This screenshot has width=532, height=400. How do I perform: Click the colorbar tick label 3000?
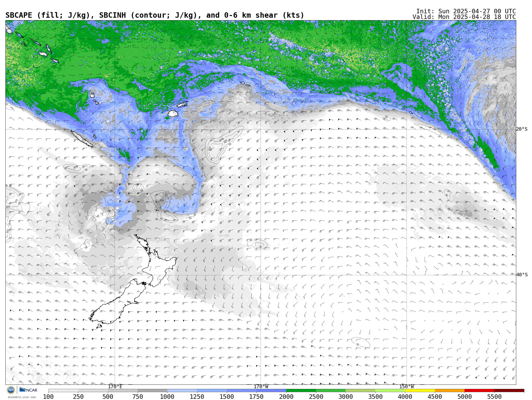coord(346,397)
